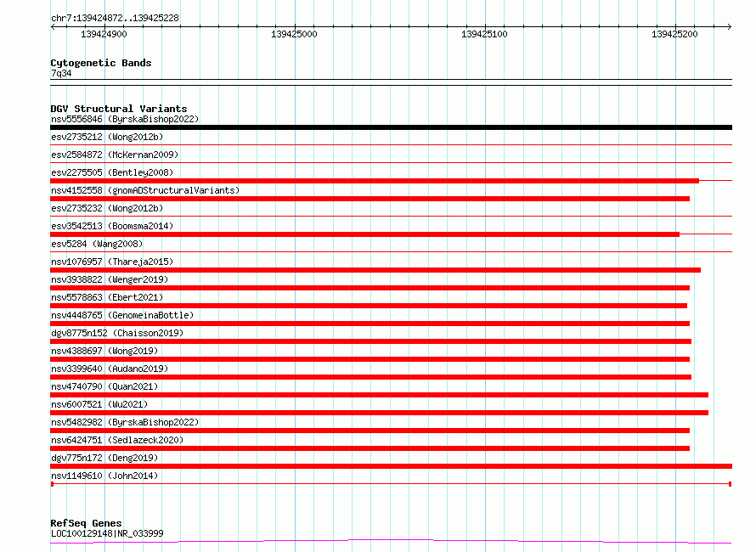Open variant nsv4152558 (gnomADStructuralVariants)
Image resolution: width=756 pixels, height=552 pixels.
[145, 190]
